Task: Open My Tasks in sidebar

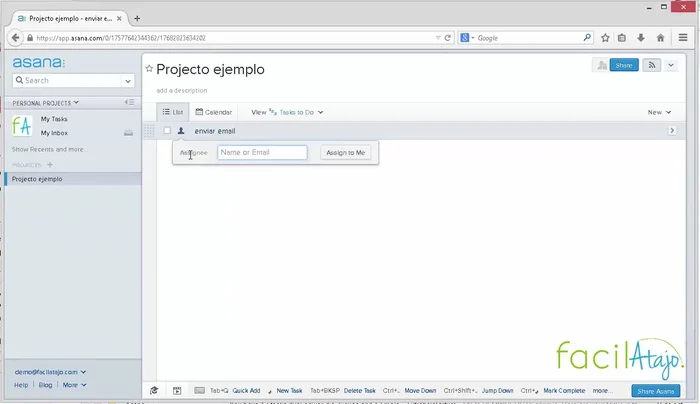Action: 54,119
